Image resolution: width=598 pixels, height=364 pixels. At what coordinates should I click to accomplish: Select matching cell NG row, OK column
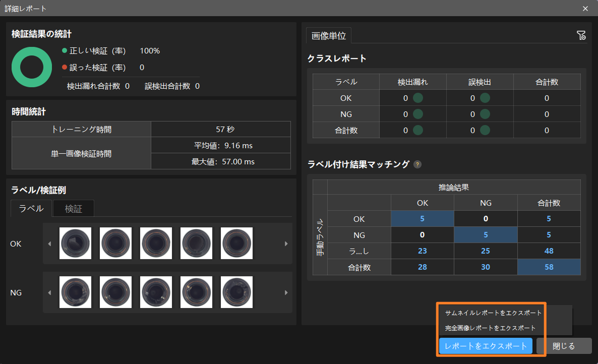coord(422,235)
